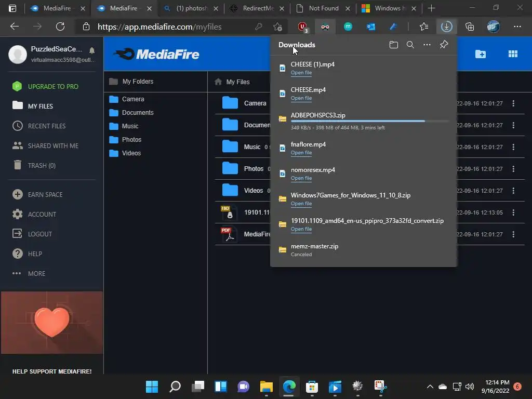Open more options in Downloads panel

click(427, 45)
